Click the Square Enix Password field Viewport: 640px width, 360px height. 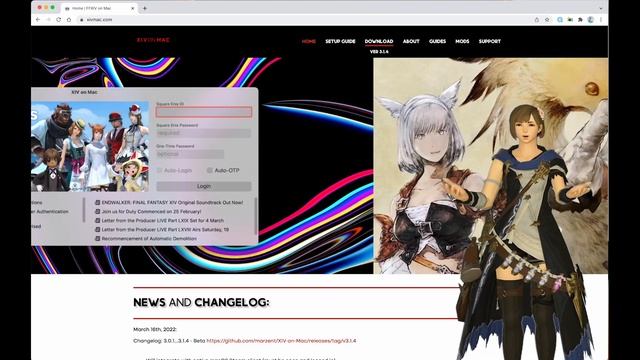tap(204, 133)
